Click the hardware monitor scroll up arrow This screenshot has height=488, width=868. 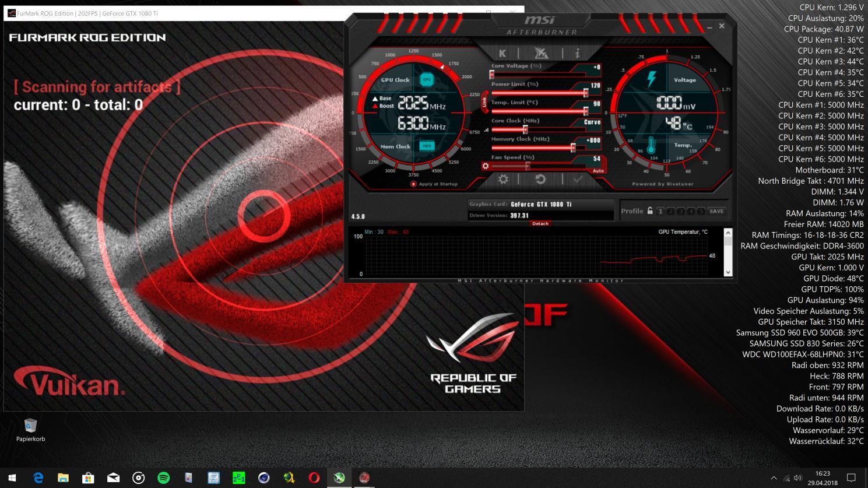(728, 233)
